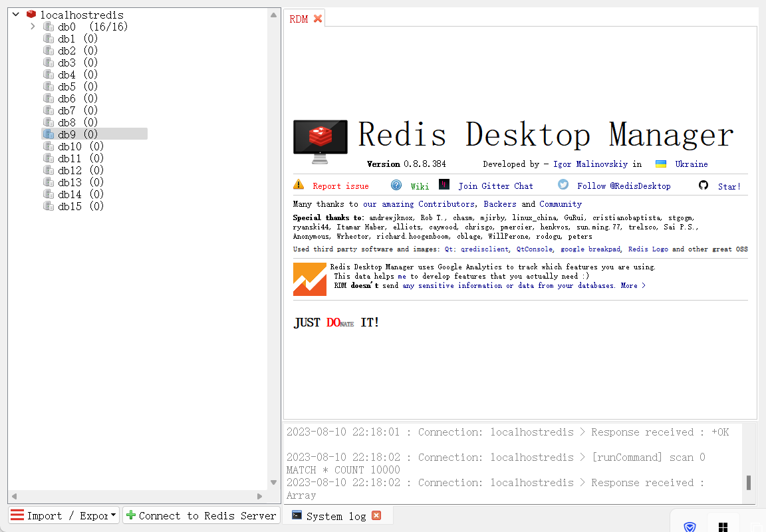The width and height of the screenshot is (766, 532).
Task: Click the database icon next to db8
Action: point(49,122)
